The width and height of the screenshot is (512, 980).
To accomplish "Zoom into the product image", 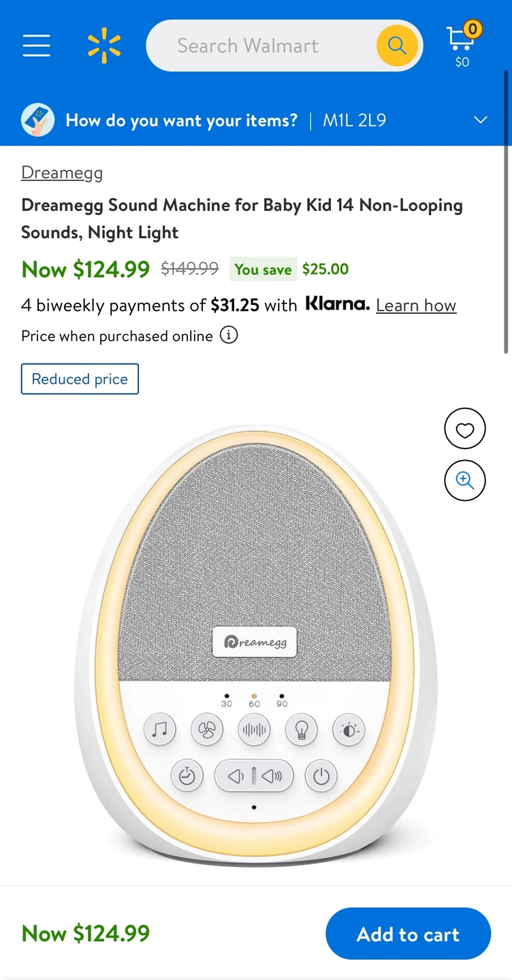I will click(464, 480).
